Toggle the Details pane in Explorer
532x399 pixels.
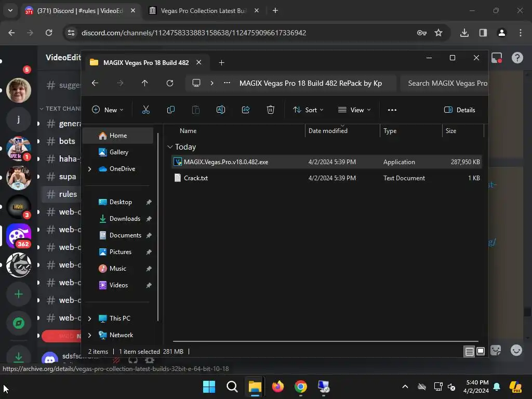460,110
